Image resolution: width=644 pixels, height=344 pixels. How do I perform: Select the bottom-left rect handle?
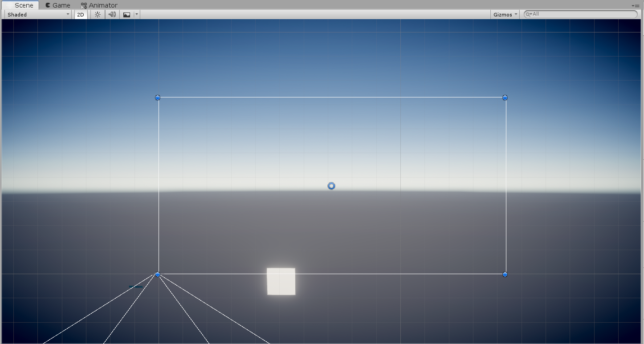coord(158,274)
